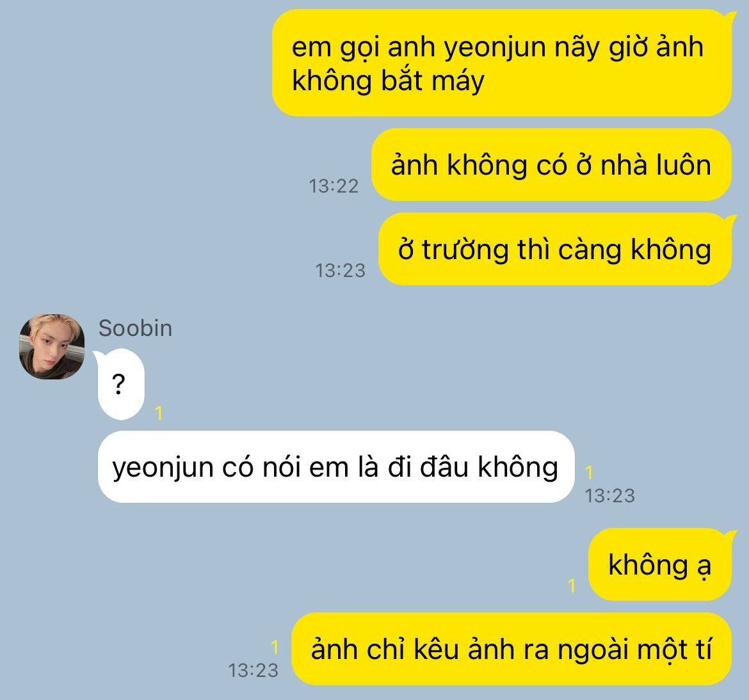Tap the 'không ạ' yellow bubble
Image resolution: width=749 pixels, height=700 pixels.
tap(661, 564)
